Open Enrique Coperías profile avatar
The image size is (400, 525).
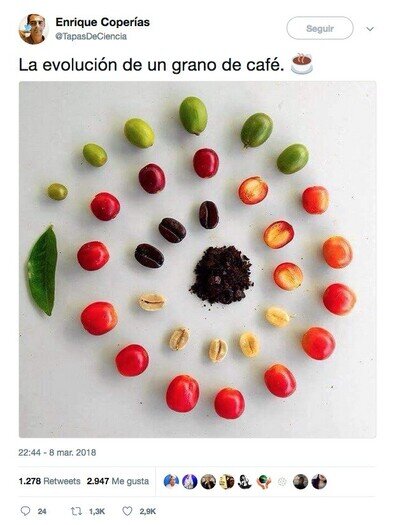32,29
